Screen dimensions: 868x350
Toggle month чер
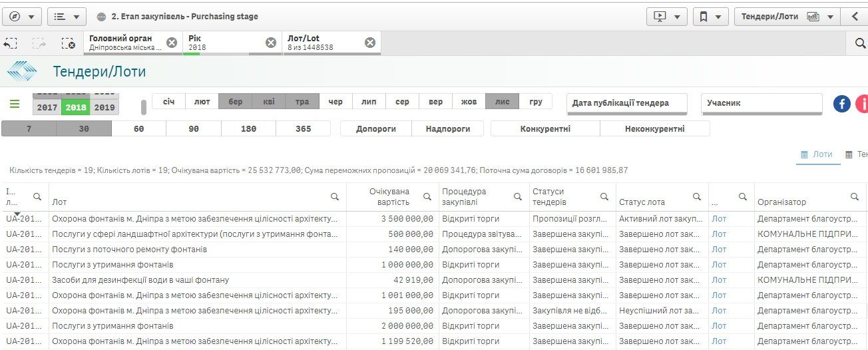(335, 102)
